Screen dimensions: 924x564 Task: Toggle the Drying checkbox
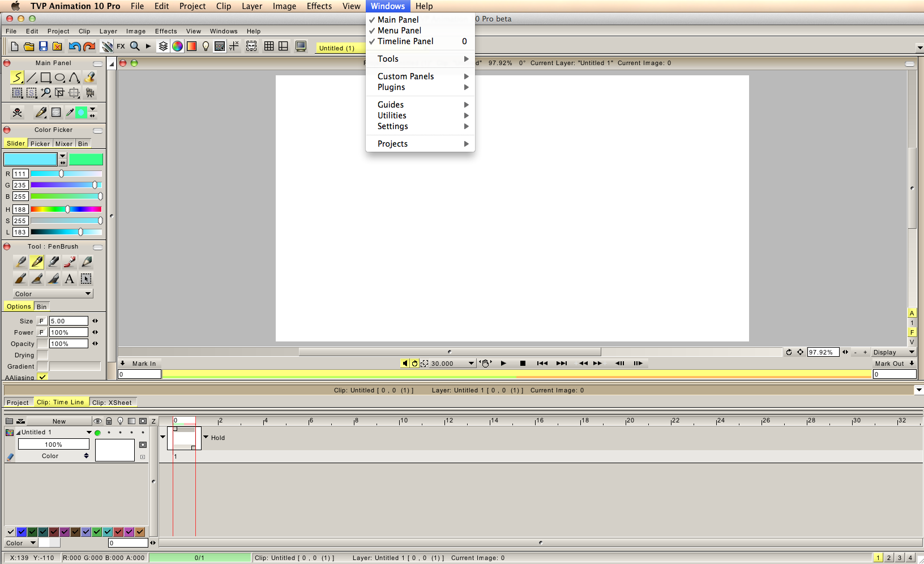[42, 355]
